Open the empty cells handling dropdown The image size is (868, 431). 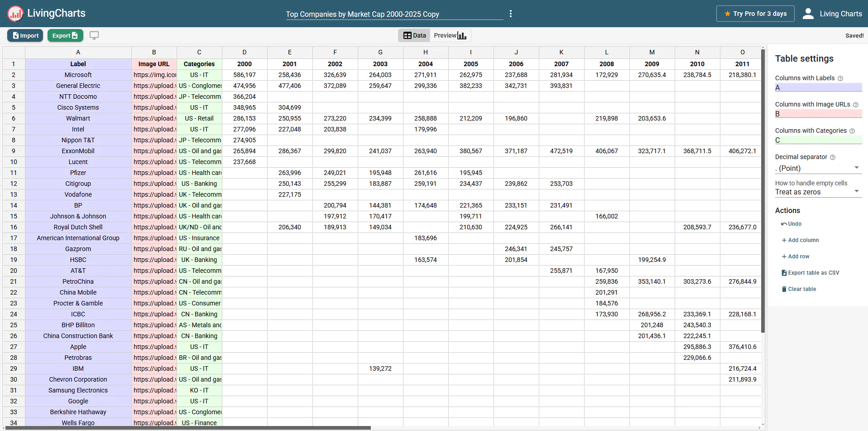pos(818,192)
